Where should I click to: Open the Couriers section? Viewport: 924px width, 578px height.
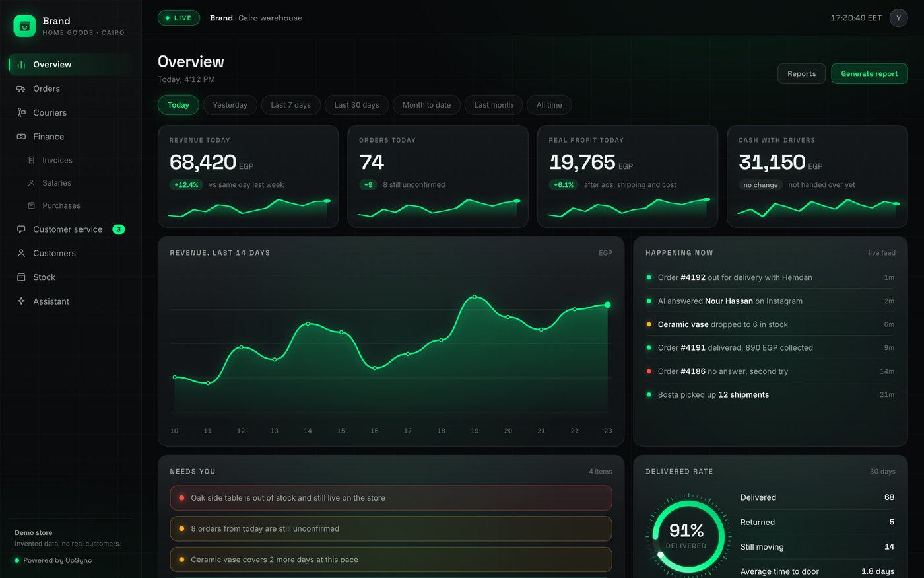(71, 112)
